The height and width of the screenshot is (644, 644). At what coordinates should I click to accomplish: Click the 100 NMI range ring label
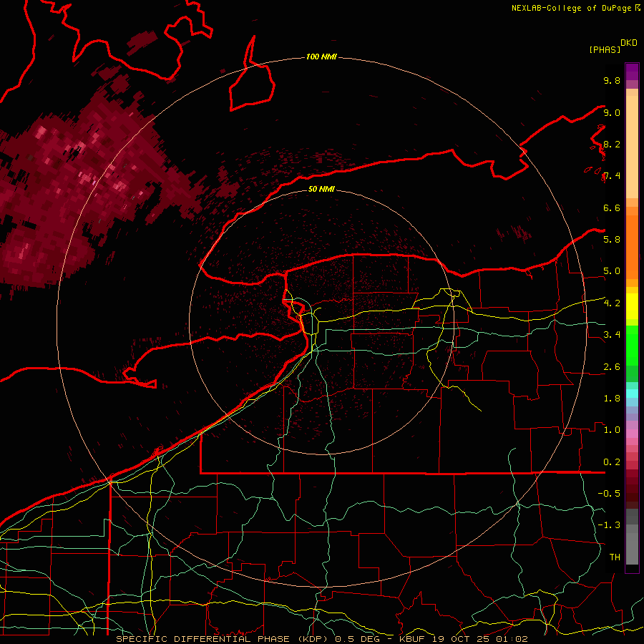click(321, 57)
